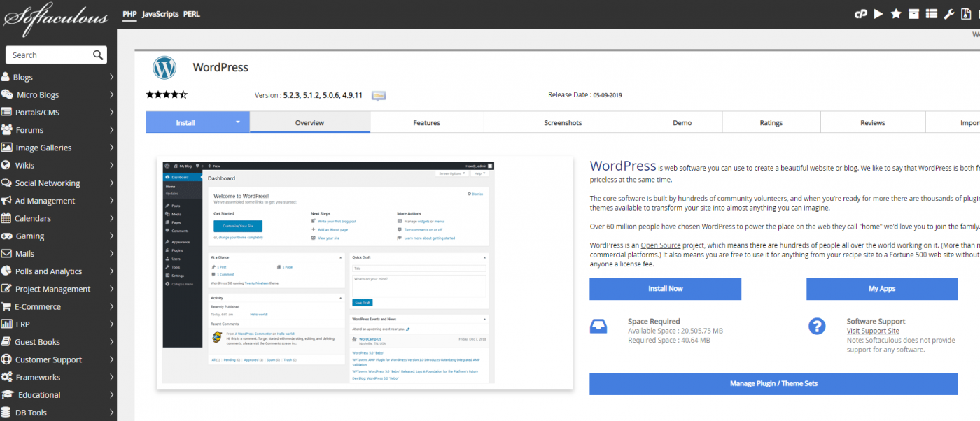
Task: Open the Ratings tab
Action: pyautogui.click(x=771, y=122)
